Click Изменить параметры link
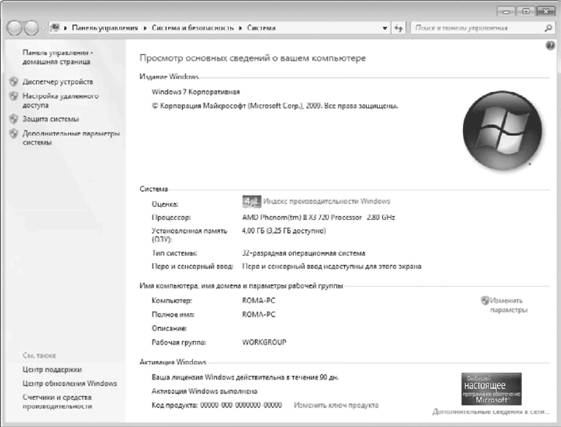The height and width of the screenshot is (427, 561). pos(508,305)
